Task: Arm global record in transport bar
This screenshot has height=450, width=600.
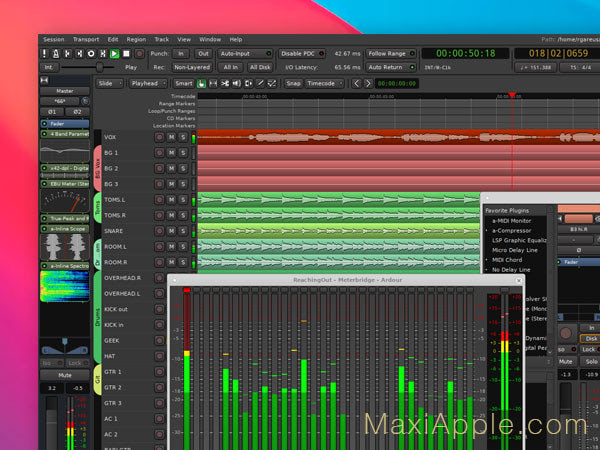Action: 140,54
